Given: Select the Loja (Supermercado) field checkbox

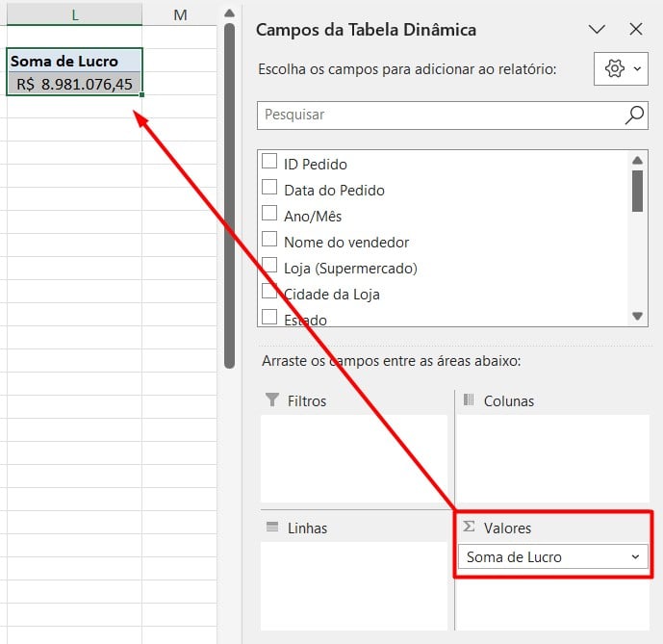Looking at the screenshot, I should click(x=269, y=266).
